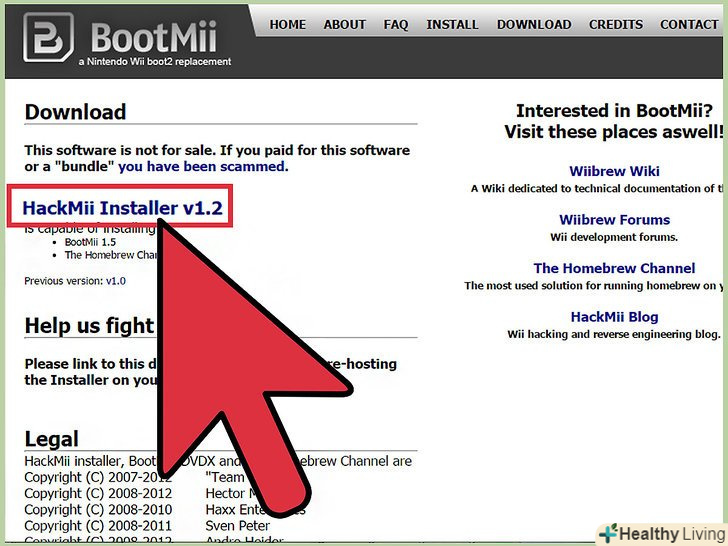The height and width of the screenshot is (546, 728).
Task: Click the 'Sven Peter' credit text
Action: coord(237,526)
